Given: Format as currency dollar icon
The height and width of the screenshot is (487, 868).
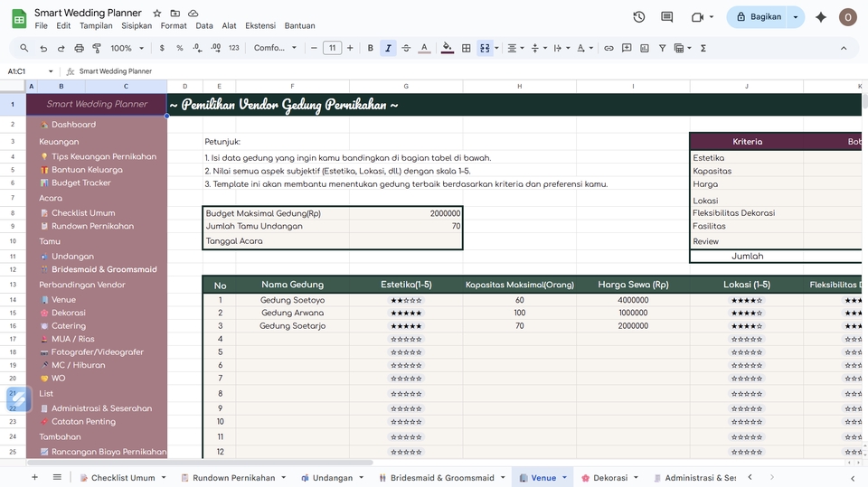Looking at the screenshot, I should point(162,48).
